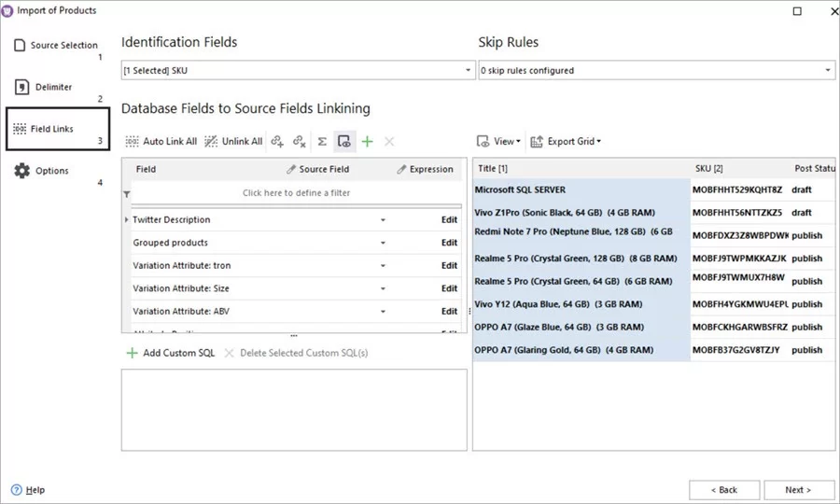
Task: Open the source field dropdown for Grouped products
Action: coord(383,243)
